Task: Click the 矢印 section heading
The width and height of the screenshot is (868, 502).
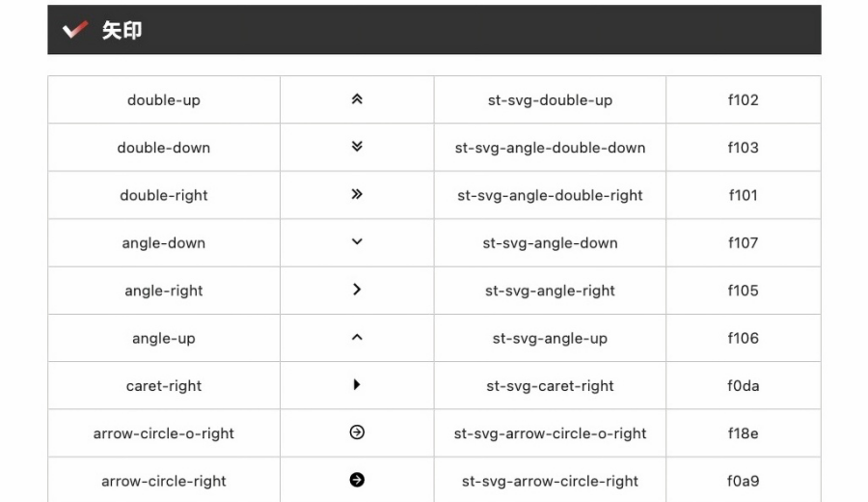Action: tap(122, 30)
